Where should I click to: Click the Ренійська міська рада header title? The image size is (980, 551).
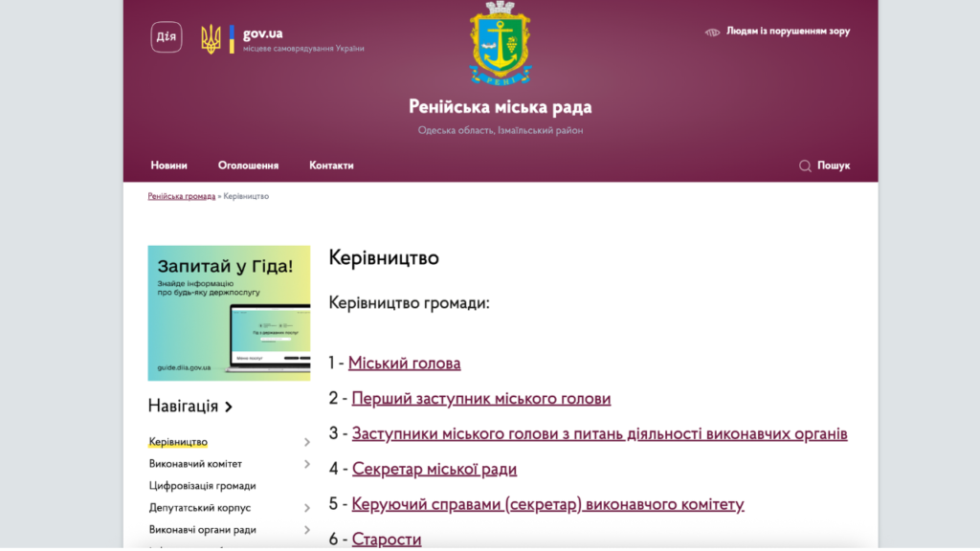[500, 107]
